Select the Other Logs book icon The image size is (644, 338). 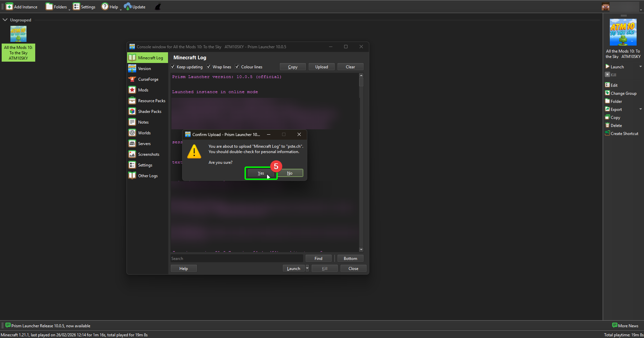pos(132,175)
